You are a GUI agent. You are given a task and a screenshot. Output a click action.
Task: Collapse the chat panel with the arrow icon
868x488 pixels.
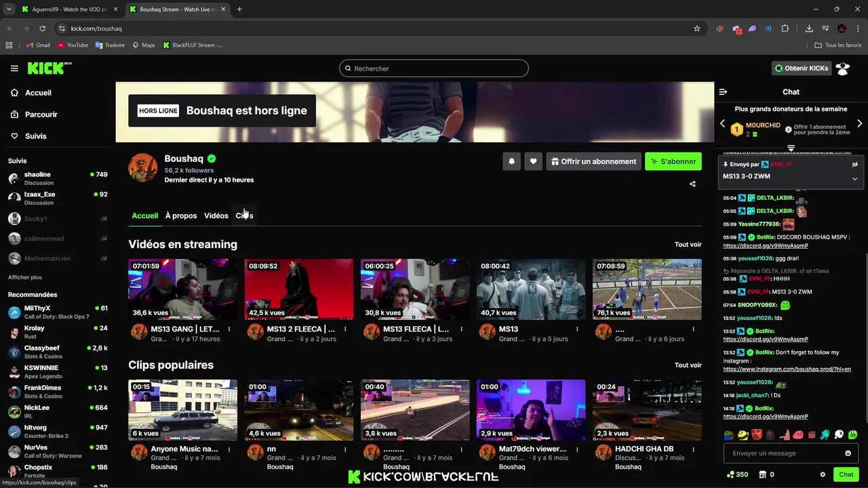(x=723, y=91)
